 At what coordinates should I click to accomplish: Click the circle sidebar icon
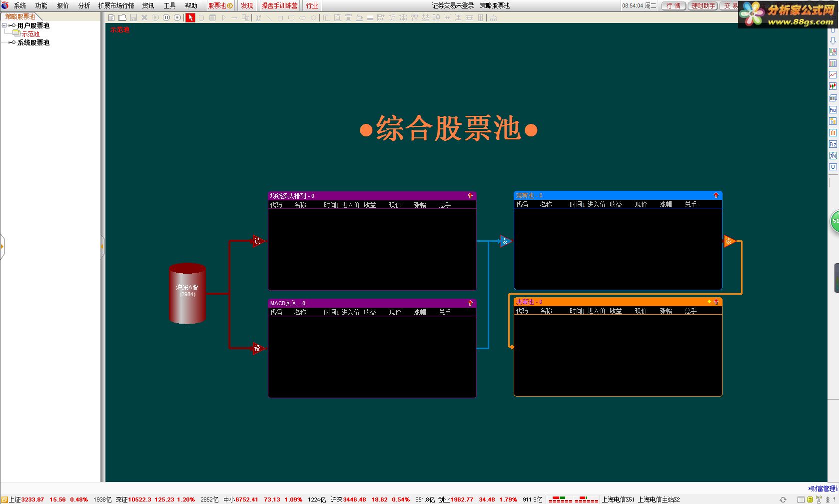tap(833, 167)
